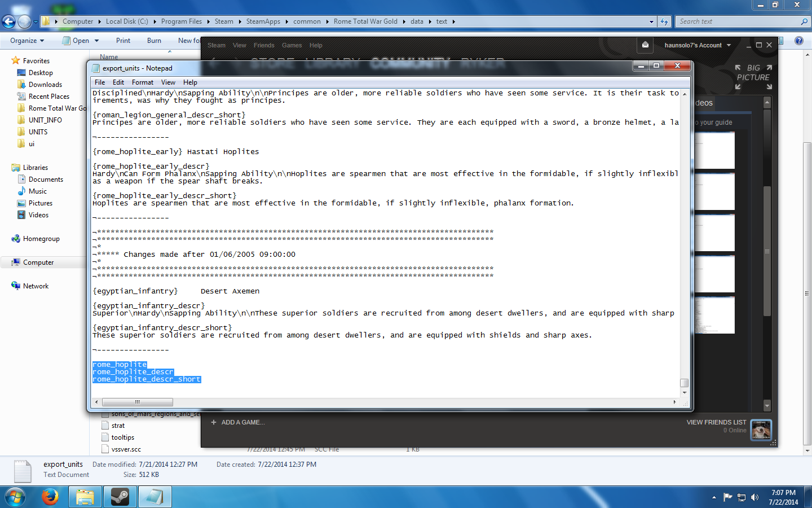Click Notepad scroll right arrow
The height and width of the screenshot is (508, 812).
pos(674,402)
